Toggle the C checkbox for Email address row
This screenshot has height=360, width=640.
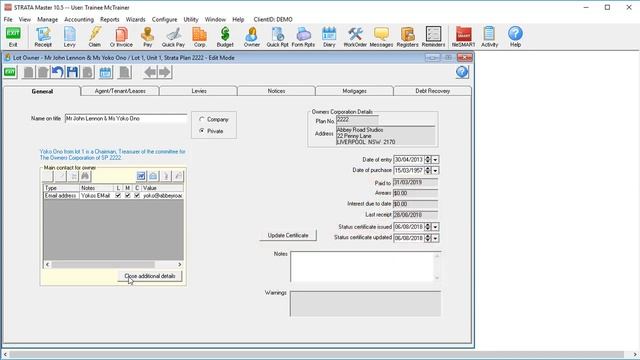[x=137, y=196]
